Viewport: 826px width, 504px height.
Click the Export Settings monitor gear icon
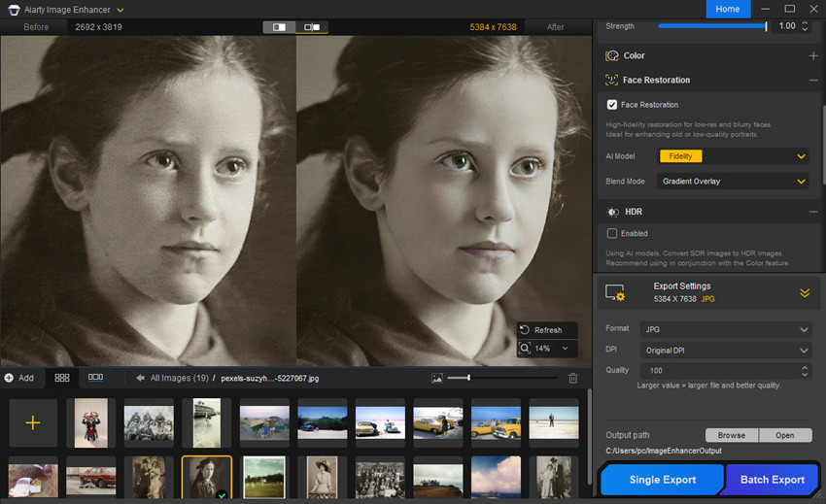tap(615, 292)
